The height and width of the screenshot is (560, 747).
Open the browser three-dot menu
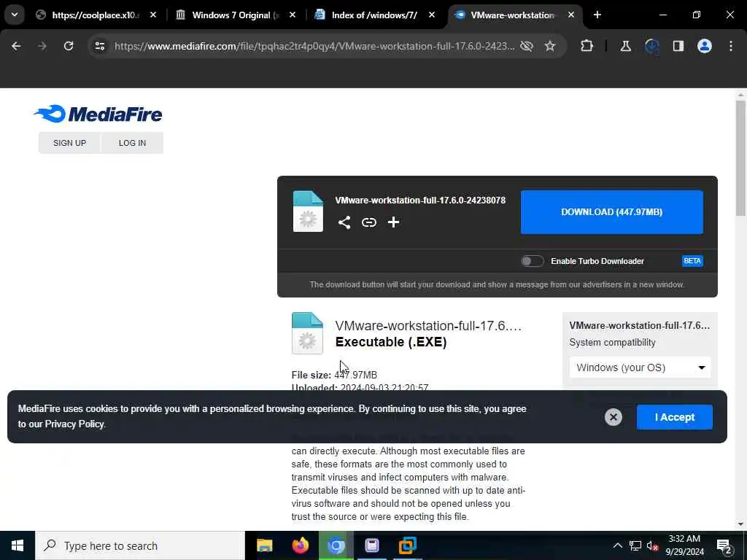point(731,46)
